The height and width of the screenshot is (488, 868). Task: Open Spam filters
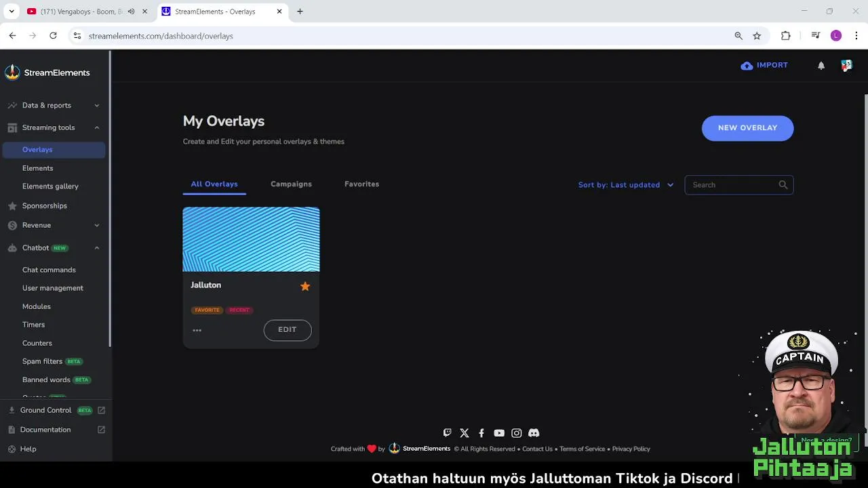point(42,361)
